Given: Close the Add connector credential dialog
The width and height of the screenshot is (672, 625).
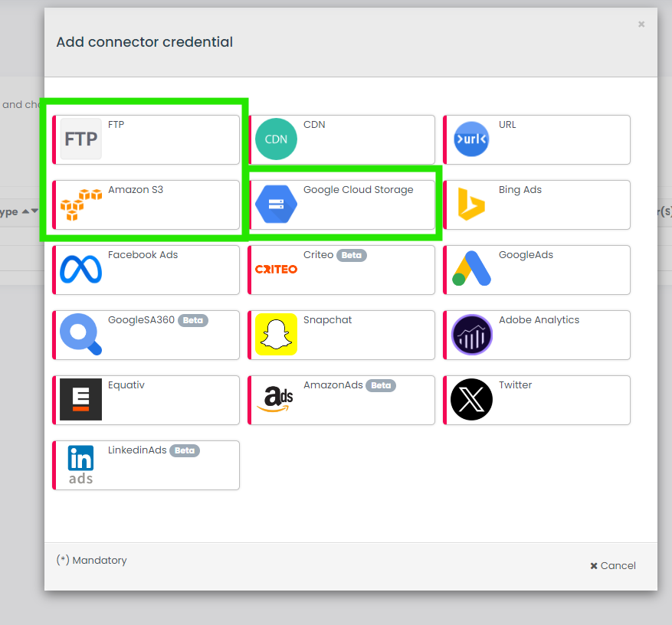Looking at the screenshot, I should tap(641, 25).
